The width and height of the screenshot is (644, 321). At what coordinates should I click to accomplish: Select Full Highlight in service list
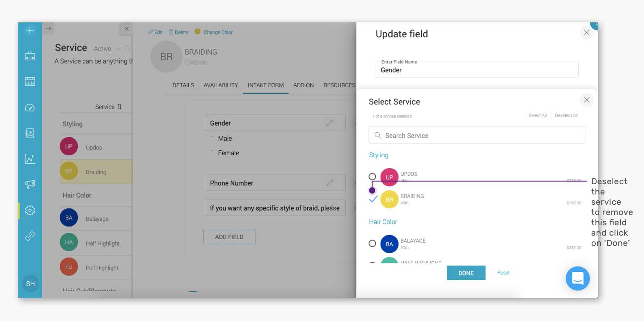click(96, 268)
